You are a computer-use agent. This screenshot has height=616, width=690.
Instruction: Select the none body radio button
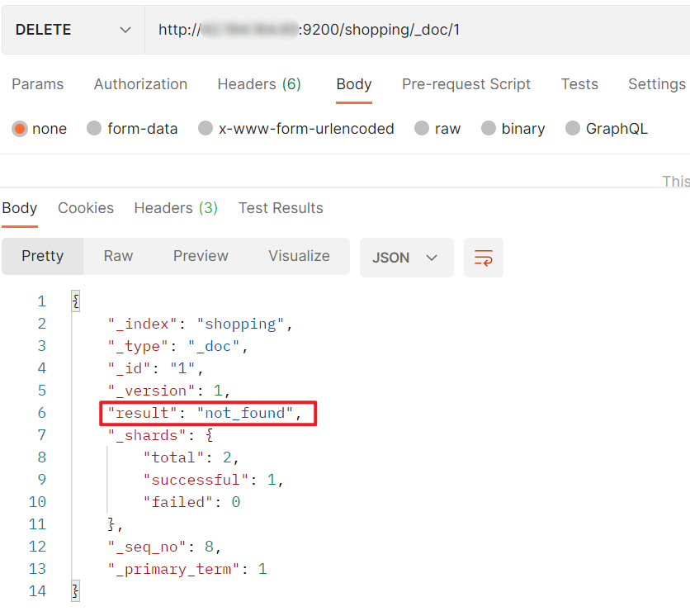click(20, 129)
